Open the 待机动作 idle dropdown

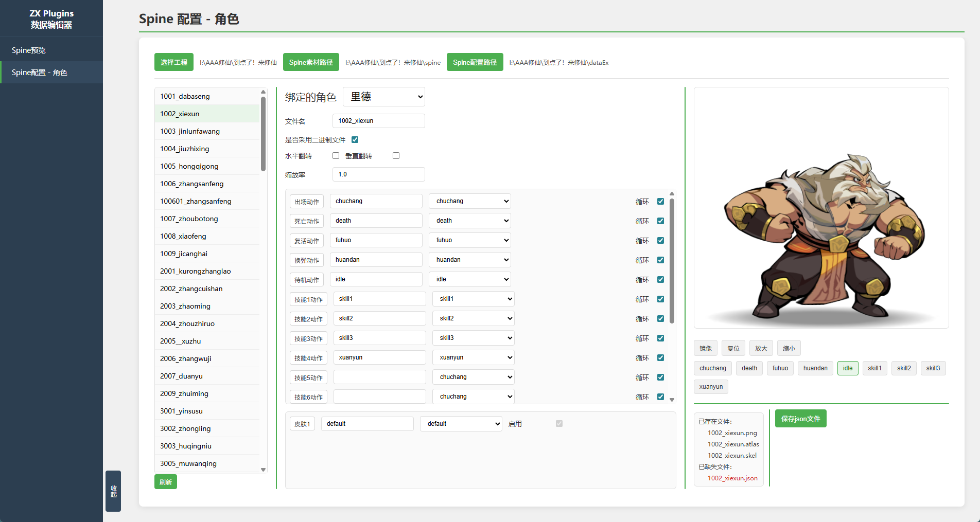(470, 279)
